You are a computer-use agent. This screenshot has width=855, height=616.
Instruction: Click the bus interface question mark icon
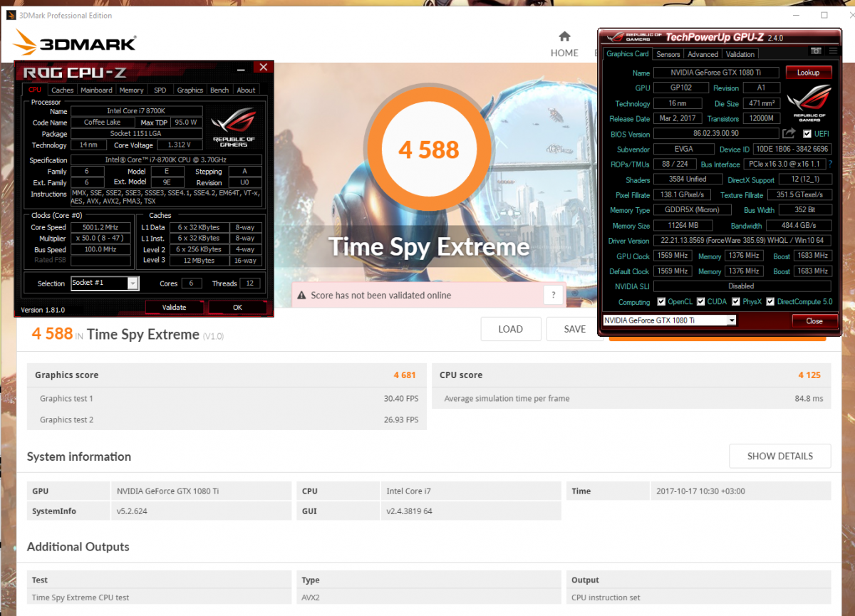pyautogui.click(x=829, y=165)
